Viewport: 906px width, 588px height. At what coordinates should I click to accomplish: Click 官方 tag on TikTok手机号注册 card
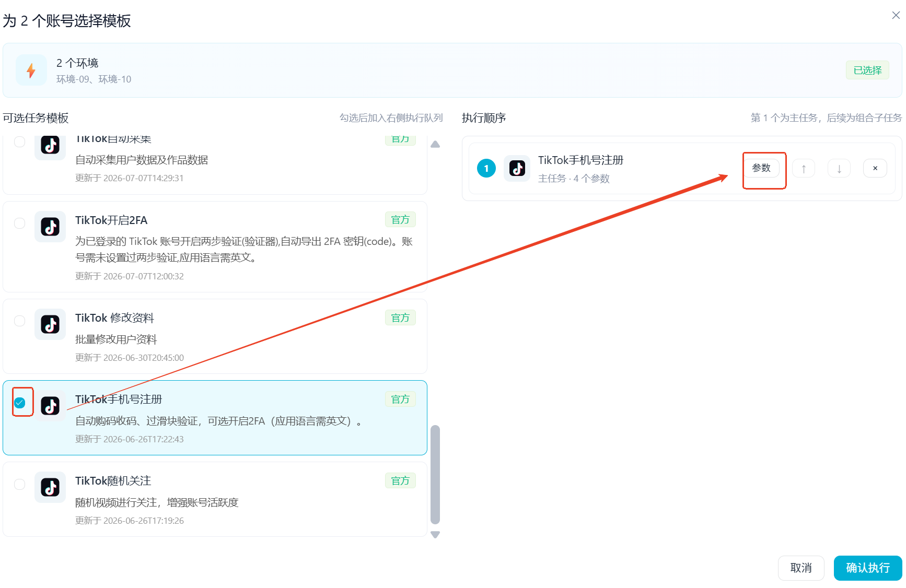click(x=400, y=399)
